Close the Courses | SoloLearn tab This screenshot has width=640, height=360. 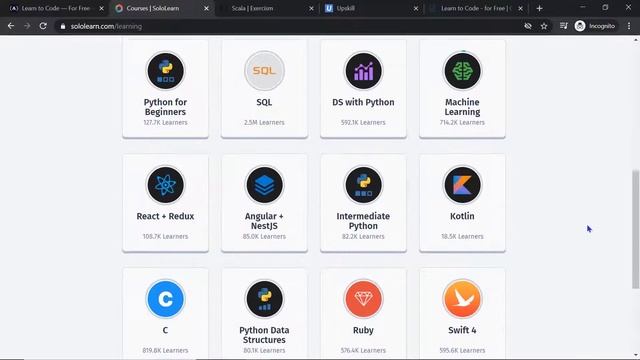tap(207, 8)
